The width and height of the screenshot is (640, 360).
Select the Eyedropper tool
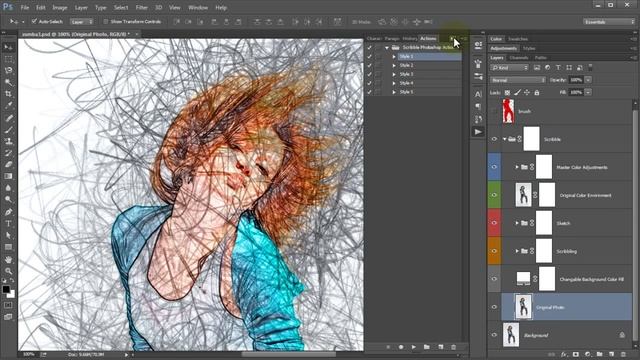coord(8,105)
